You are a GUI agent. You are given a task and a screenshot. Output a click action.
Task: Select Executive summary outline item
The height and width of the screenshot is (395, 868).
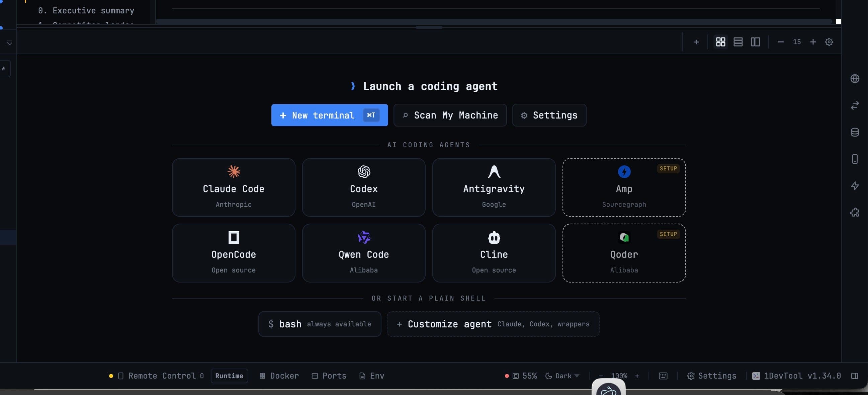point(86,11)
